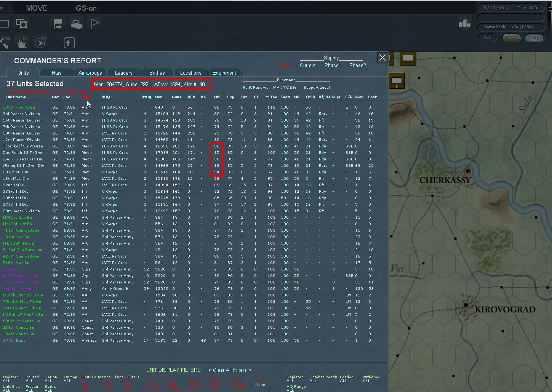
Task: Select the Supply Current function
Action: (307, 65)
